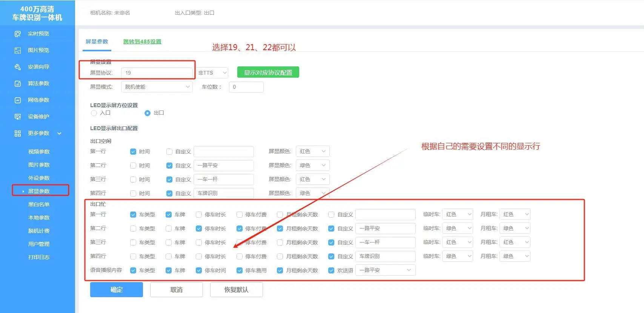
Task: Collapse the 更多参数 menu chevron
Action: (59, 133)
